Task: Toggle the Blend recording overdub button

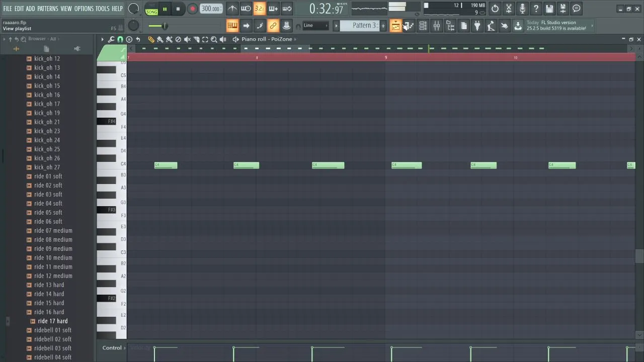Action: [273, 9]
